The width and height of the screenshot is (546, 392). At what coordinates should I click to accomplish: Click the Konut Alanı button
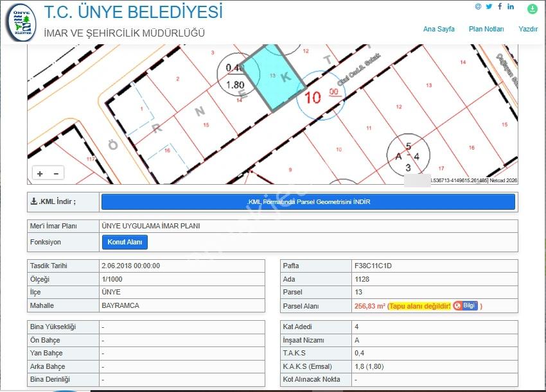(125, 242)
